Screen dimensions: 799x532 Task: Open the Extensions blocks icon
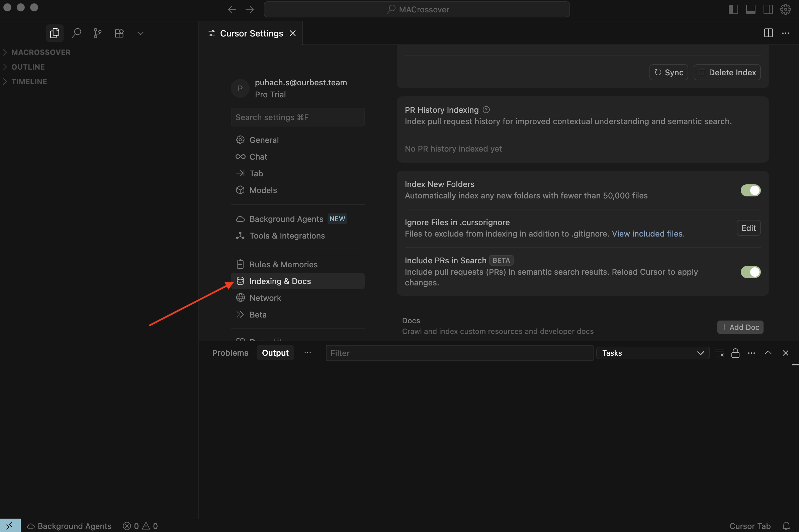(x=119, y=33)
